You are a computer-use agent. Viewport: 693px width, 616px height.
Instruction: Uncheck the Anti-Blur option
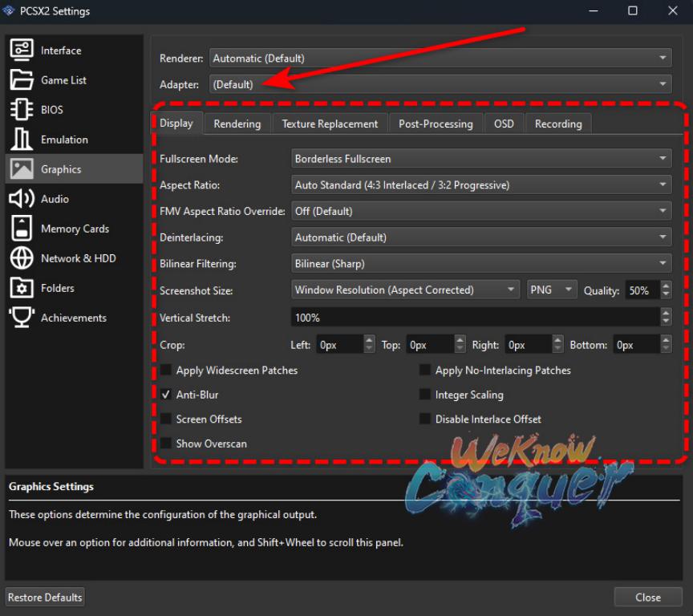pos(166,395)
